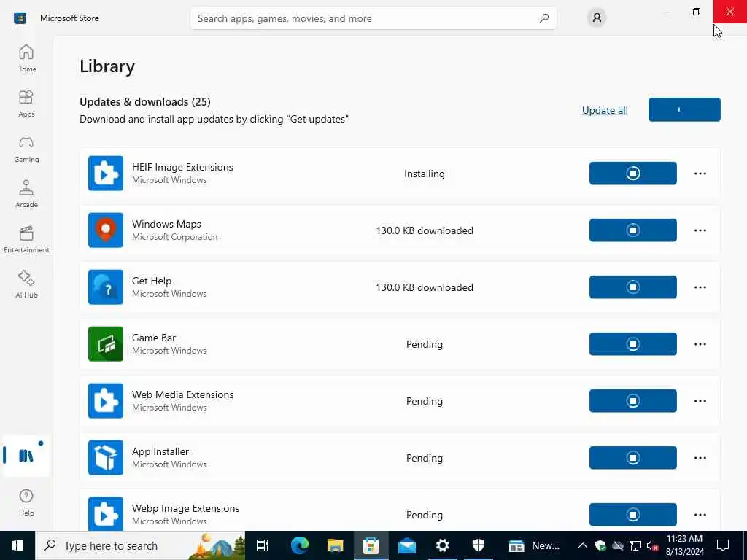Open more options for Web Media Extensions

coord(700,401)
